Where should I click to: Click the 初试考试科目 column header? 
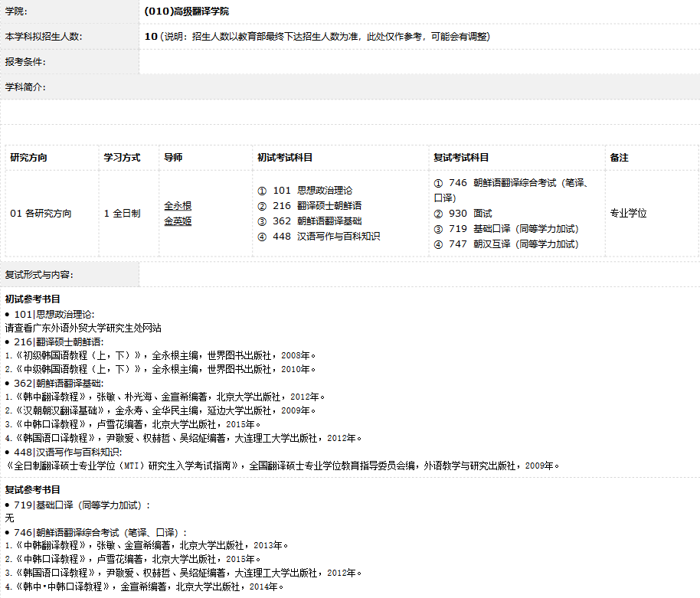point(285,158)
